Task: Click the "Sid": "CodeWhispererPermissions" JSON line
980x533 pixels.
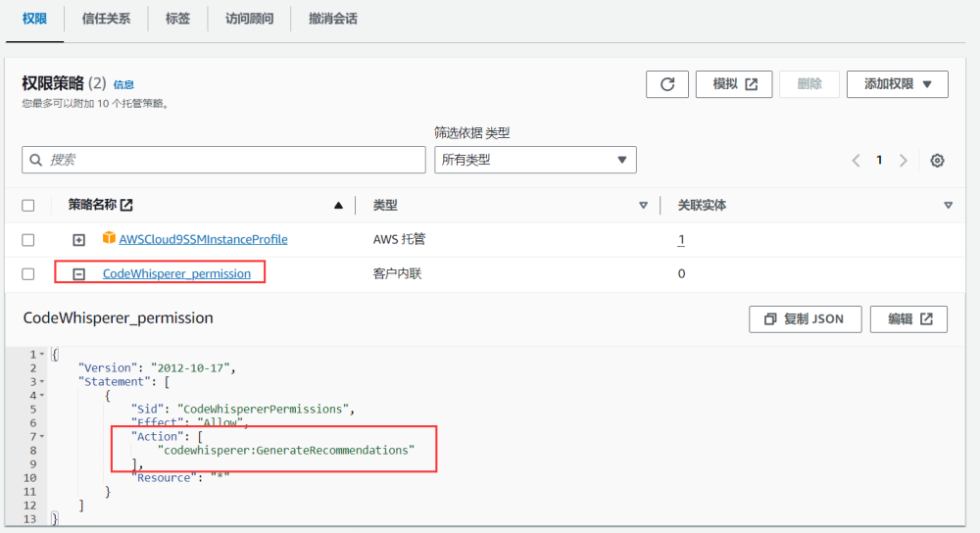Action: [x=242, y=410]
